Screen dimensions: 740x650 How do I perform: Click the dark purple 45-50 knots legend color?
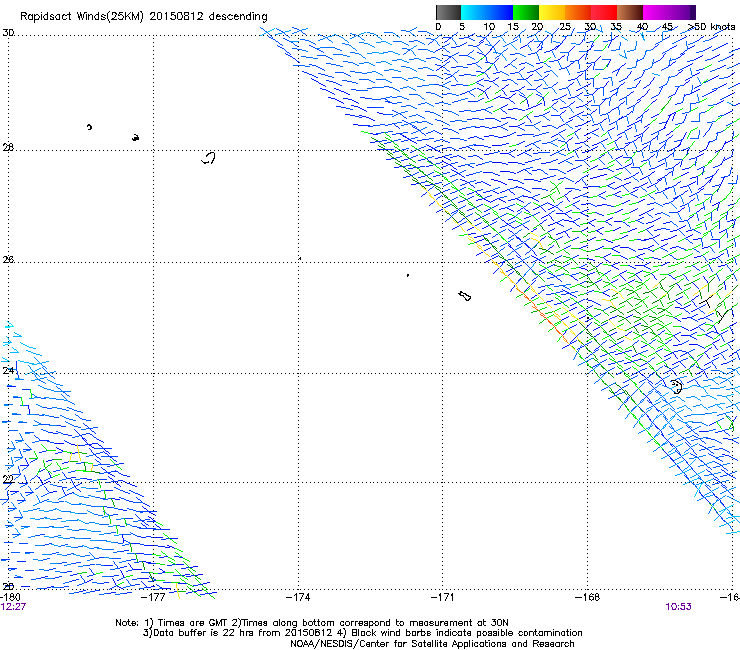[682, 12]
